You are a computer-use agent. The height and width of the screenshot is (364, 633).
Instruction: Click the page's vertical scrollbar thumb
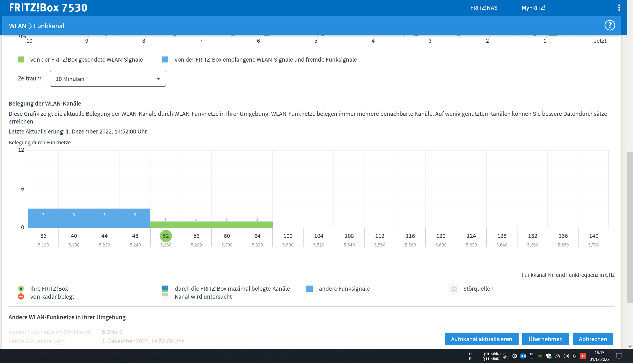(x=630, y=227)
